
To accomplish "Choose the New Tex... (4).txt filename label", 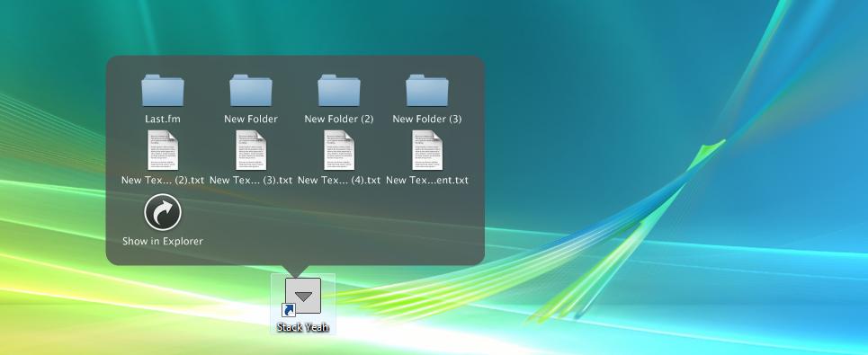I will [x=339, y=180].
